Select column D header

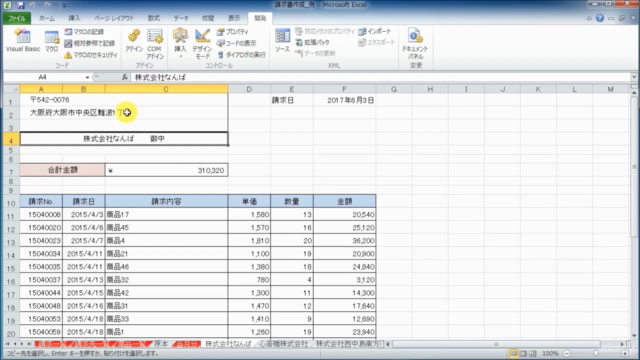coord(249,89)
